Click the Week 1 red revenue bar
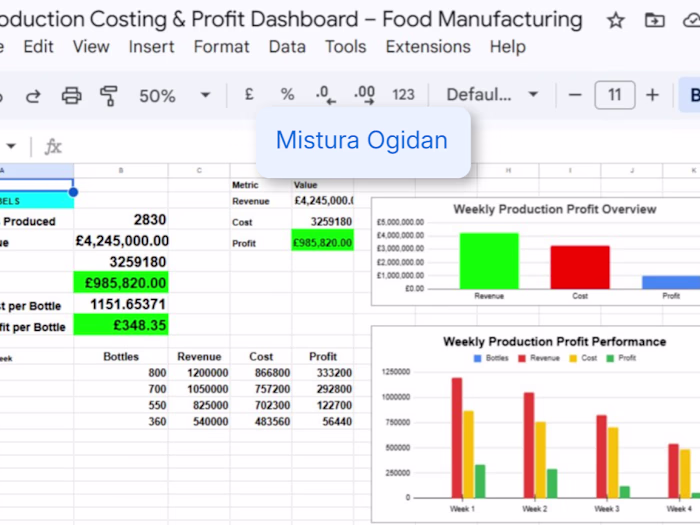Image resolution: width=700 pixels, height=525 pixels. (457, 438)
